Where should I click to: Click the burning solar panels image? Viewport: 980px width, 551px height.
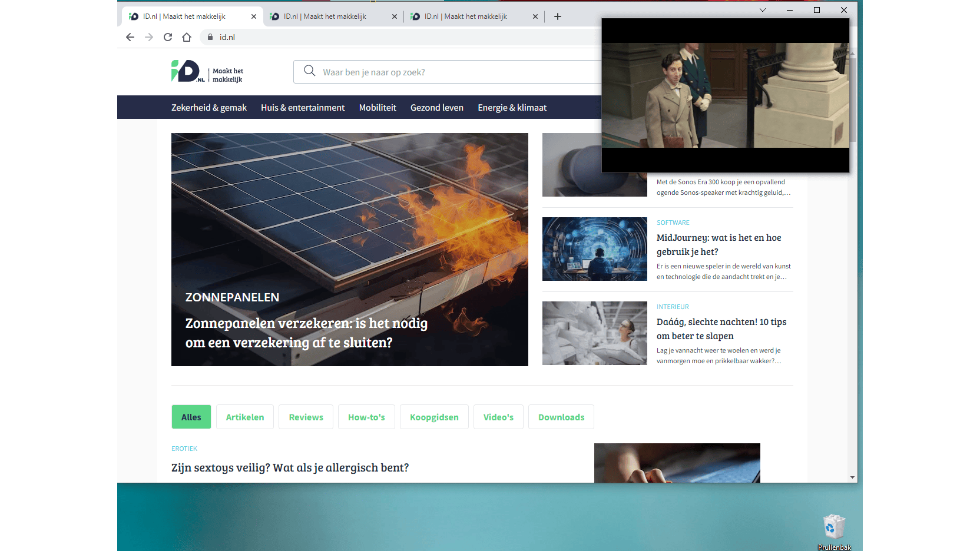[350, 250]
